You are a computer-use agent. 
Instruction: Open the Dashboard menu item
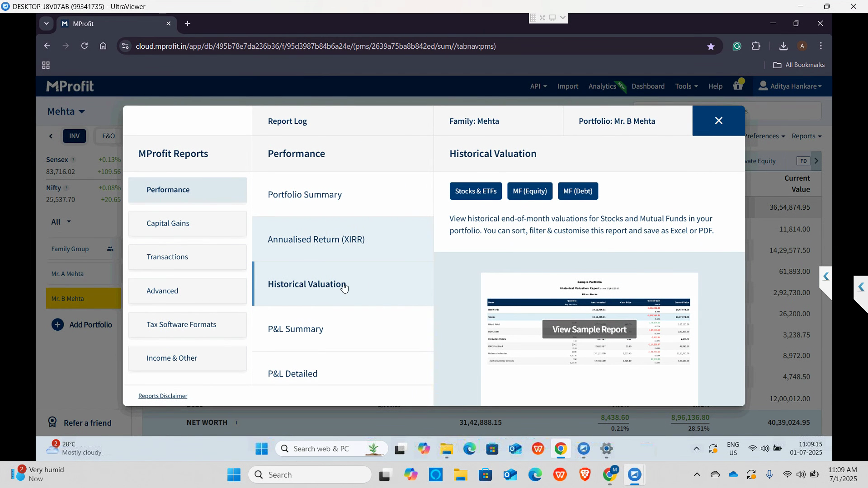(x=648, y=86)
